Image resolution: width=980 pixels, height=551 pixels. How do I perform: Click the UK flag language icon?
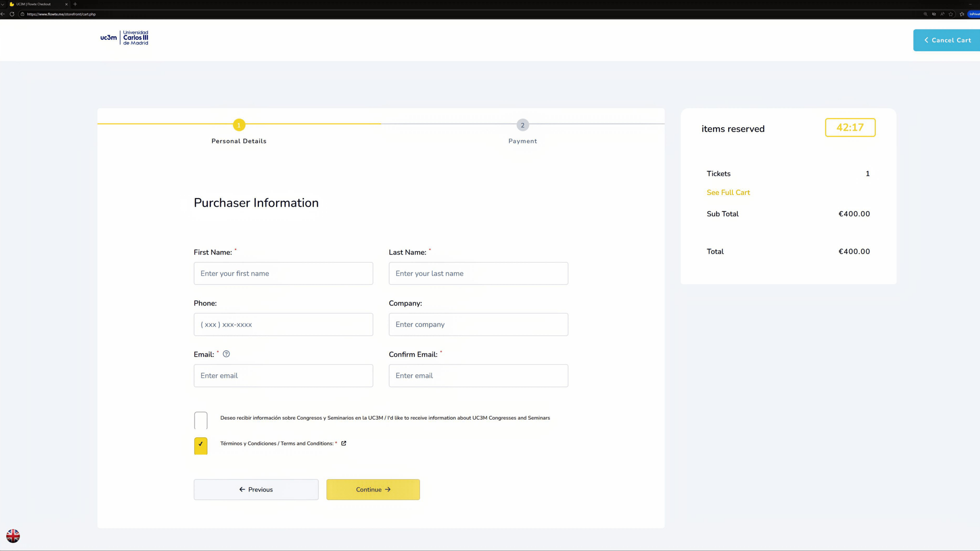tap(13, 536)
